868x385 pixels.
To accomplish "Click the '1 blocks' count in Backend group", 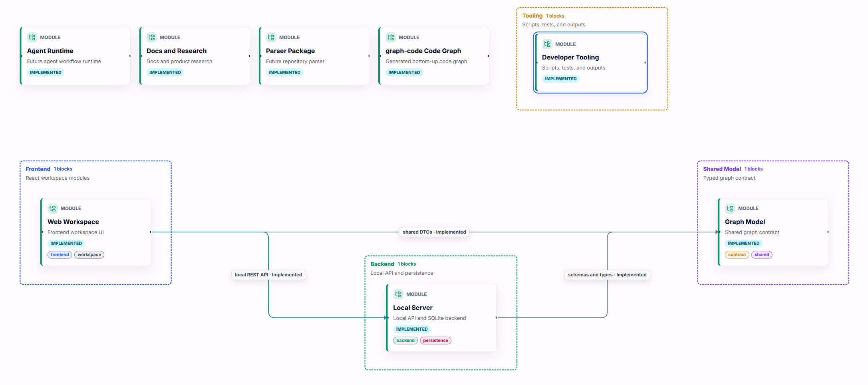I will pos(407,264).
